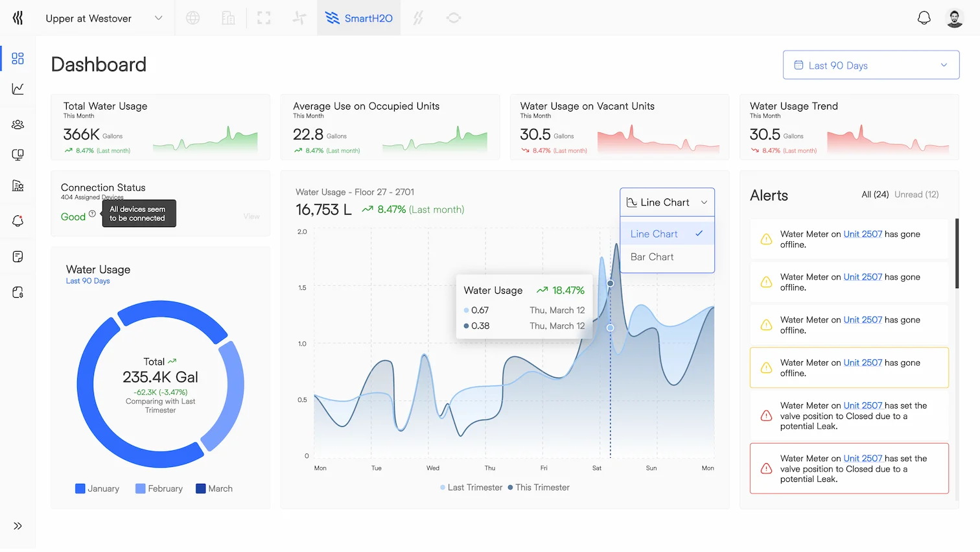This screenshot has height=552, width=980.
Task: Open Unit 2507 link in first offline alert
Action: tap(863, 234)
